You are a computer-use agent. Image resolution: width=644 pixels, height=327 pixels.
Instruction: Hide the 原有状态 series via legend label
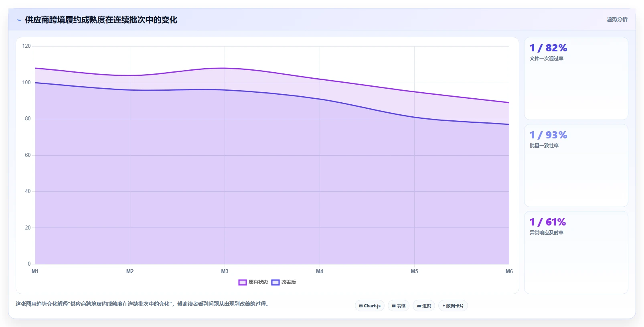[x=258, y=282]
